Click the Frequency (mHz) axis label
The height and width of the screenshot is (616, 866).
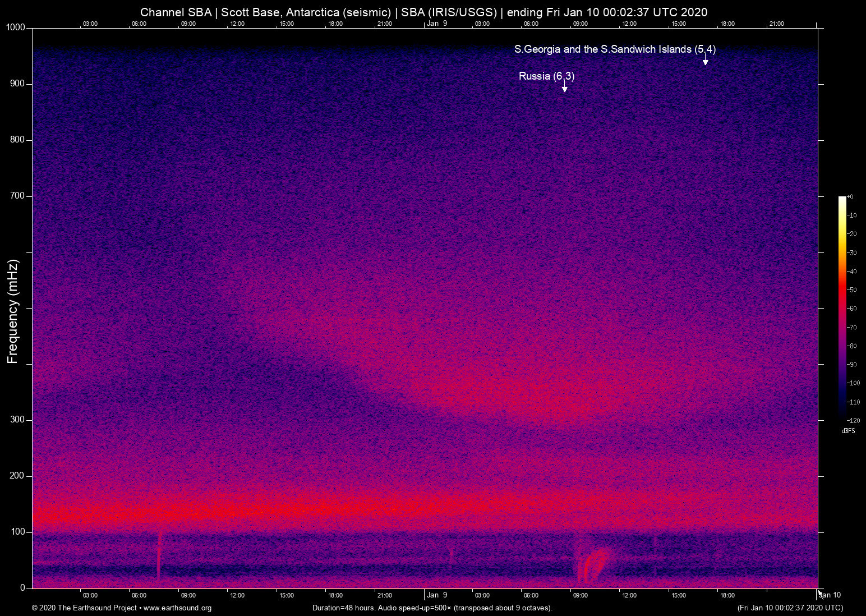tap(12, 309)
